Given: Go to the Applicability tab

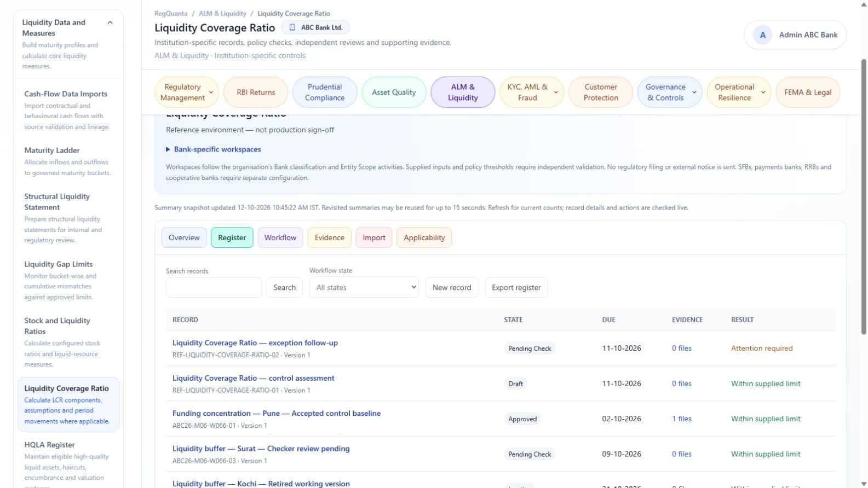Looking at the screenshot, I should [424, 237].
